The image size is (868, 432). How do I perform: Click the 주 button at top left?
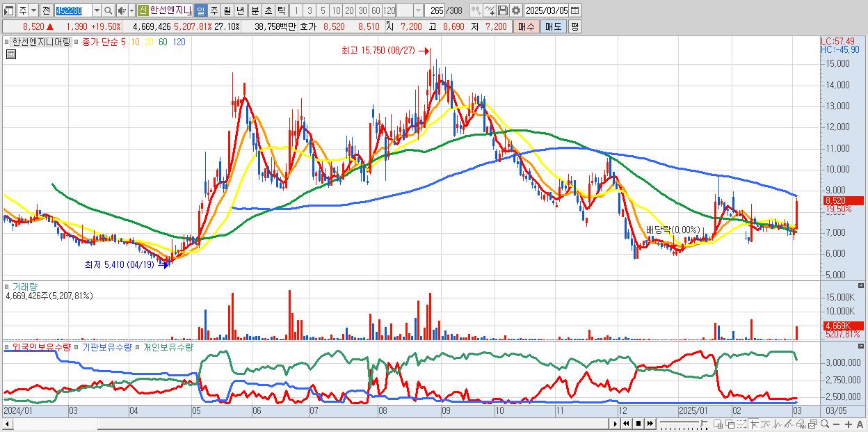23,10
